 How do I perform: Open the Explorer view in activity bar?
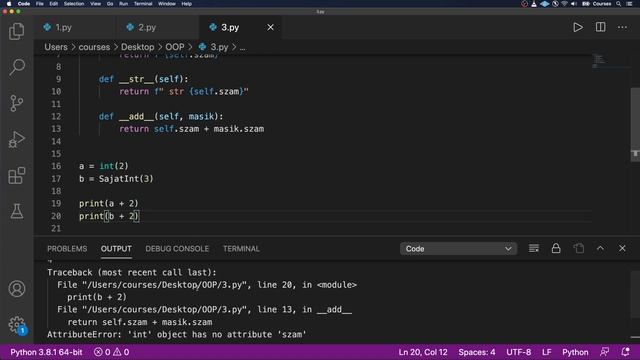(x=16, y=31)
